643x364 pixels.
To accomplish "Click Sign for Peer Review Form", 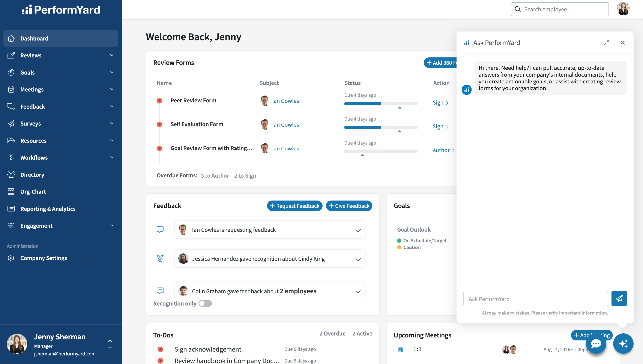I will point(440,102).
